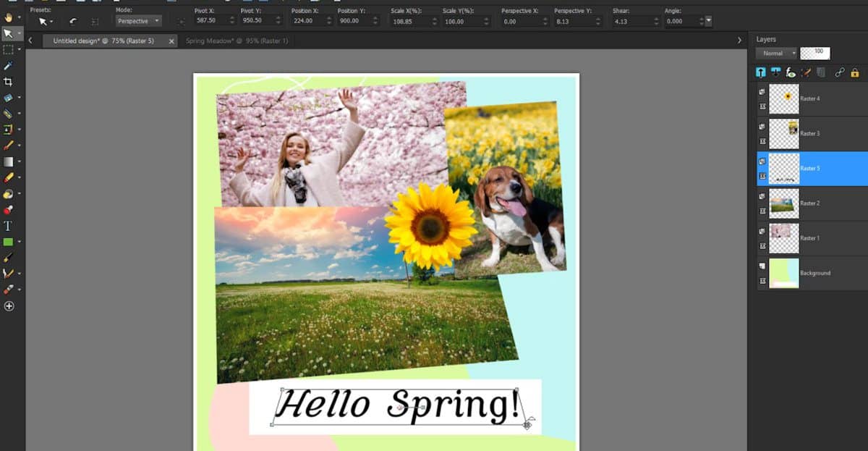Click the New Raster Layer icon
Viewport: 868px width, 451px height.
pos(761,72)
